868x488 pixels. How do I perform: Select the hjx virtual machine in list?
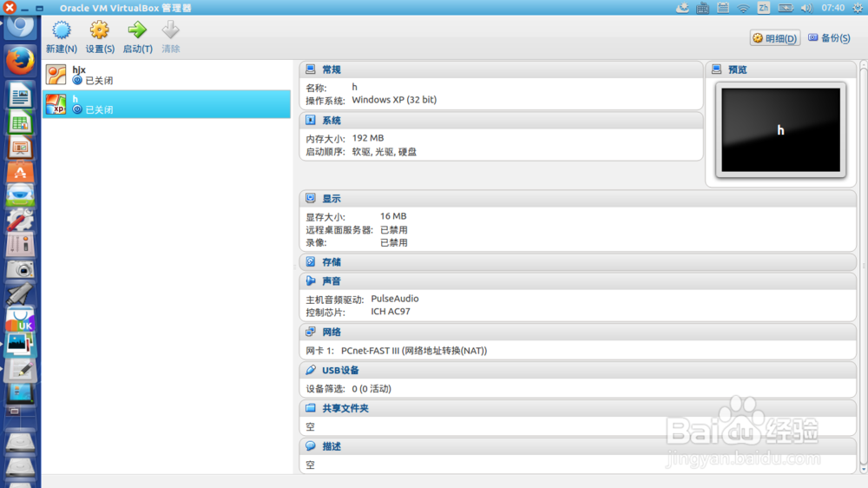pos(167,75)
